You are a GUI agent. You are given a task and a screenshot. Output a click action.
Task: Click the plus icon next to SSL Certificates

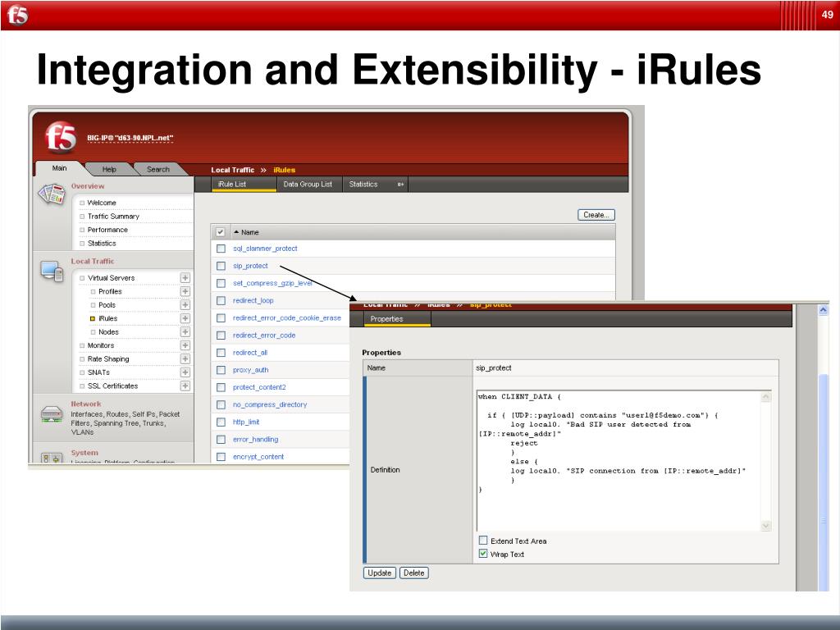pyautogui.click(x=185, y=386)
